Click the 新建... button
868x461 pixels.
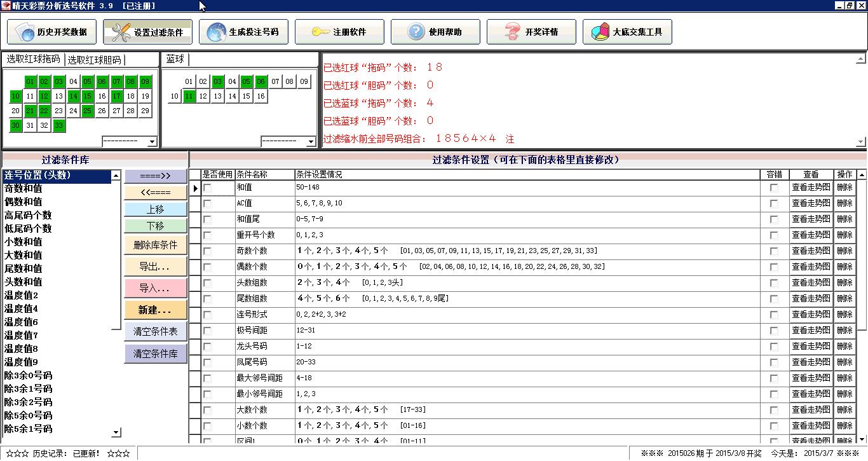(155, 310)
